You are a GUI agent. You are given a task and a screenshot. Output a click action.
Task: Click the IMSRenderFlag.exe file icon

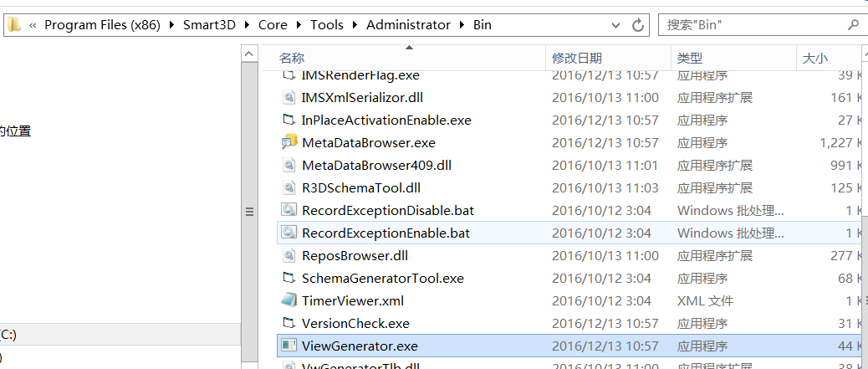(288, 74)
